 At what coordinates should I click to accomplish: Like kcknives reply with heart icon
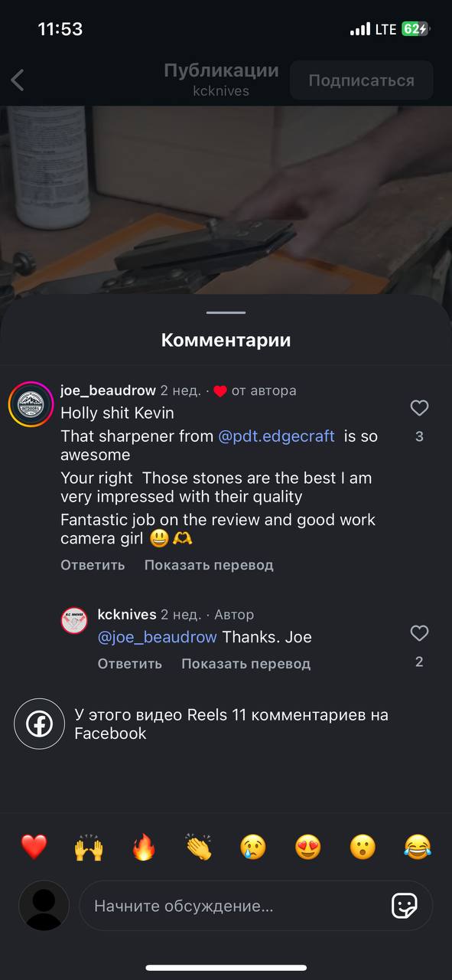click(419, 633)
